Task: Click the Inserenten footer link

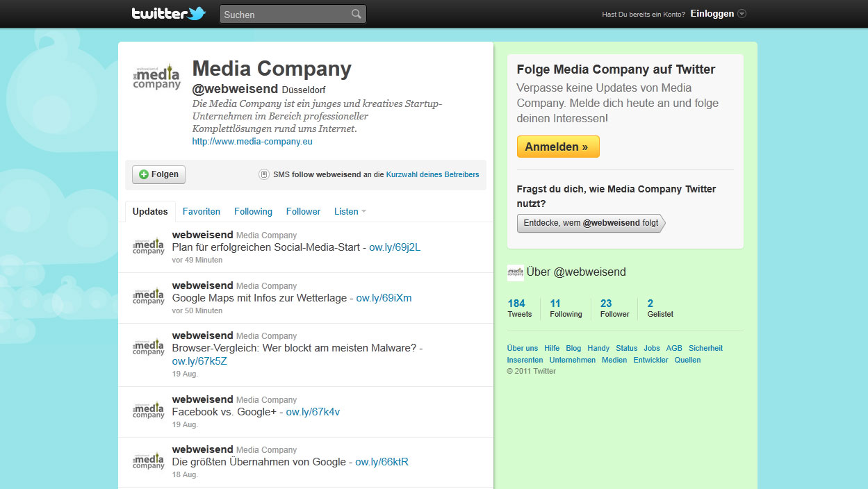Action: pyautogui.click(x=525, y=360)
